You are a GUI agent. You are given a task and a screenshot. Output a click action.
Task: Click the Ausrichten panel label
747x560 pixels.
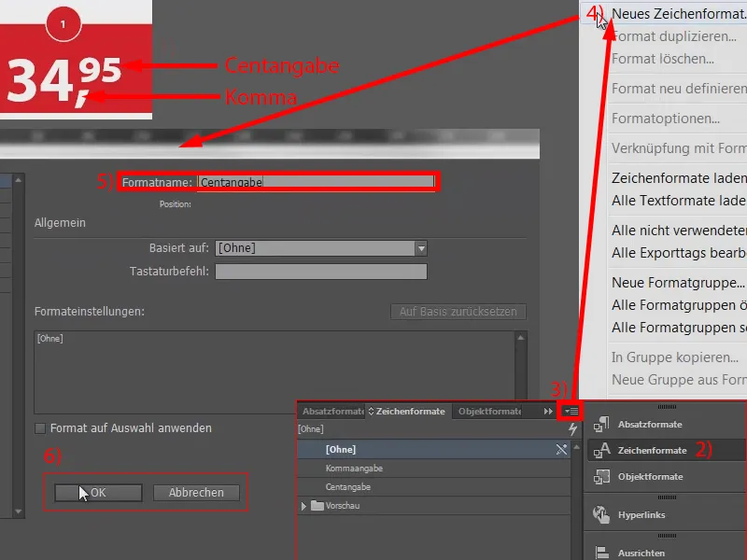(641, 553)
